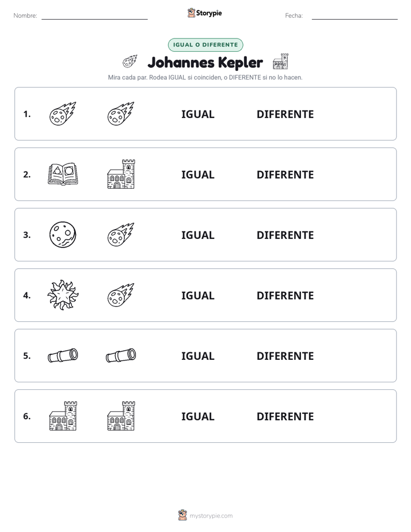Screen dimensions: 411x532
Task: Click the sun star icon in row 4
Action: (63, 295)
